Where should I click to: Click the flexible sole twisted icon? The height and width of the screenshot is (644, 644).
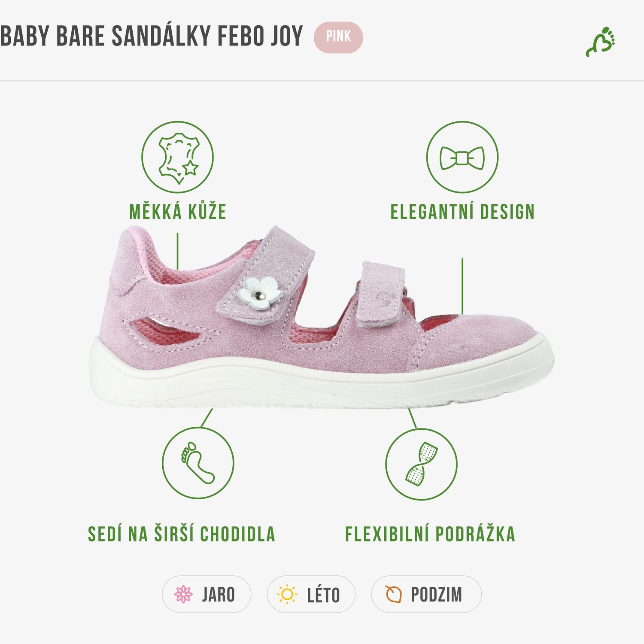421,464
